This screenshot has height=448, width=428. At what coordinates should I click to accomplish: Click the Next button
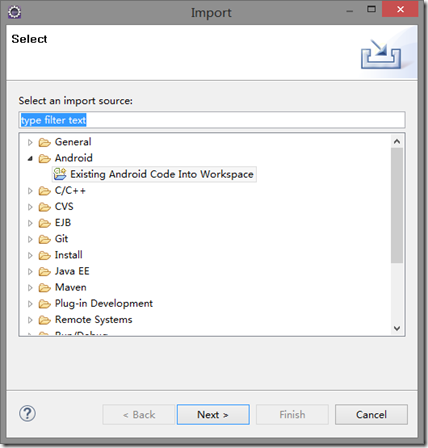213,415
